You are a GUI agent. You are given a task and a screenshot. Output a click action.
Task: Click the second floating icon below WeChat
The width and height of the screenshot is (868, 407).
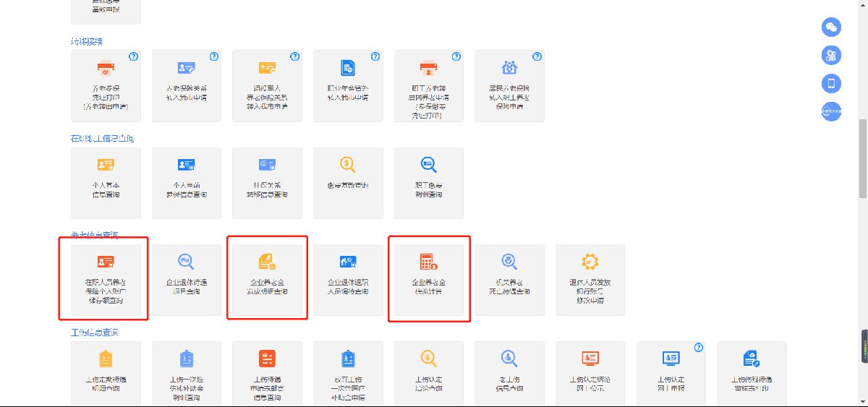click(832, 56)
